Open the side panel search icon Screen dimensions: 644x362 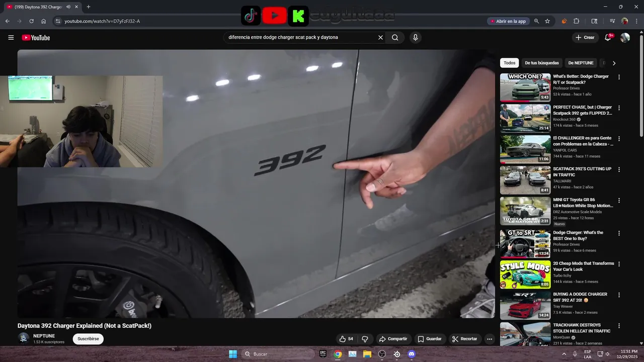(x=594, y=21)
